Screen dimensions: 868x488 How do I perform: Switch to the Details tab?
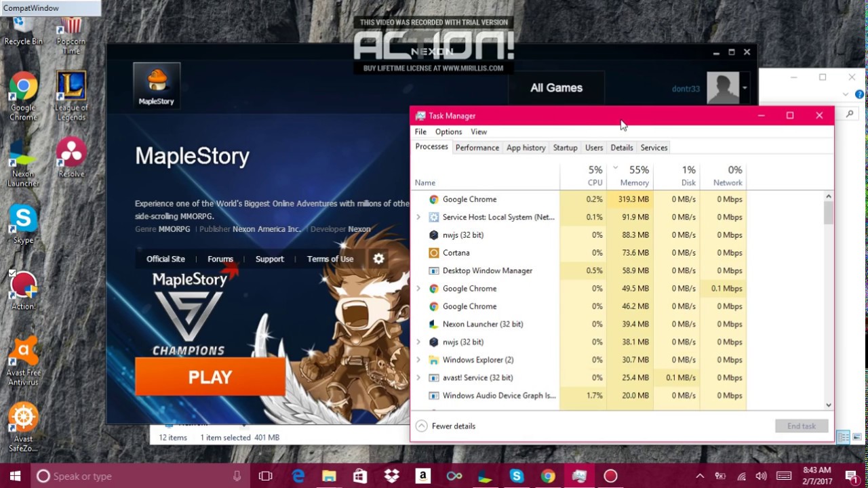621,147
